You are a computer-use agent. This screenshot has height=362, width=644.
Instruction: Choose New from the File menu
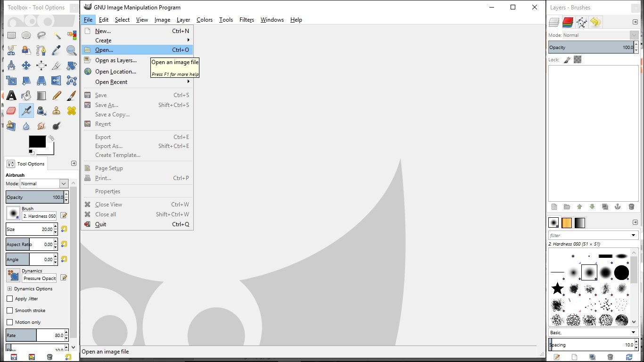137,31
